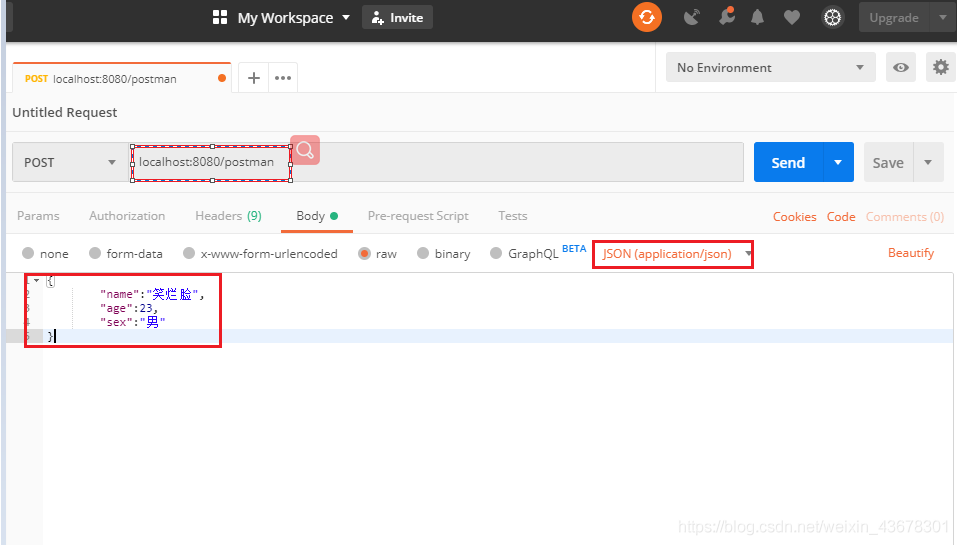Select the form-data body type
The image size is (957, 545).
pos(95,253)
